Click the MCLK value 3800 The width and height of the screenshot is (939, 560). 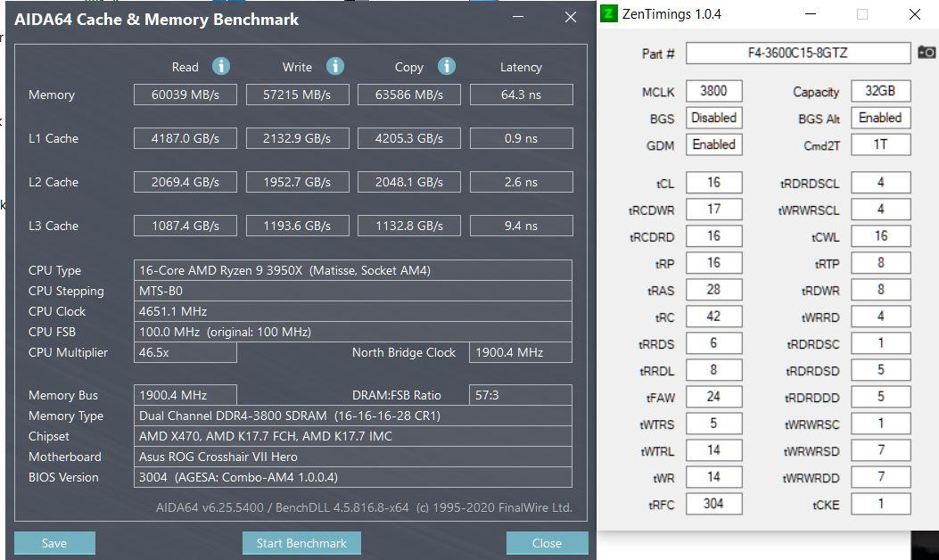tap(713, 91)
